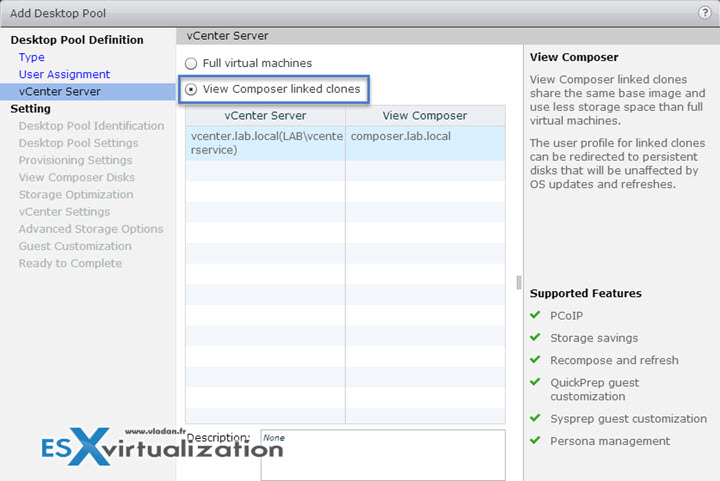Screen dimensions: 720x481
Task: Click Storage Optimization step
Action: [x=76, y=195]
